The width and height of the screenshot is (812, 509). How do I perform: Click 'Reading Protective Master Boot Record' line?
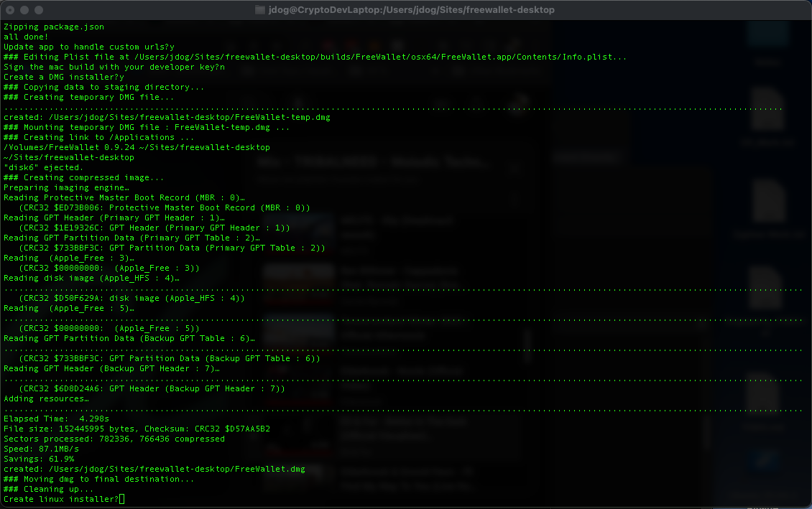pyautogui.click(x=124, y=197)
